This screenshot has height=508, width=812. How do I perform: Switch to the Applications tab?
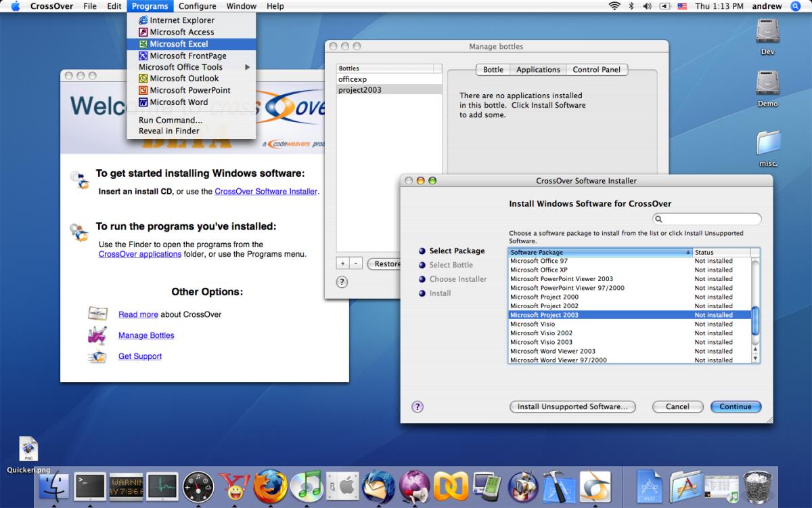click(x=539, y=69)
